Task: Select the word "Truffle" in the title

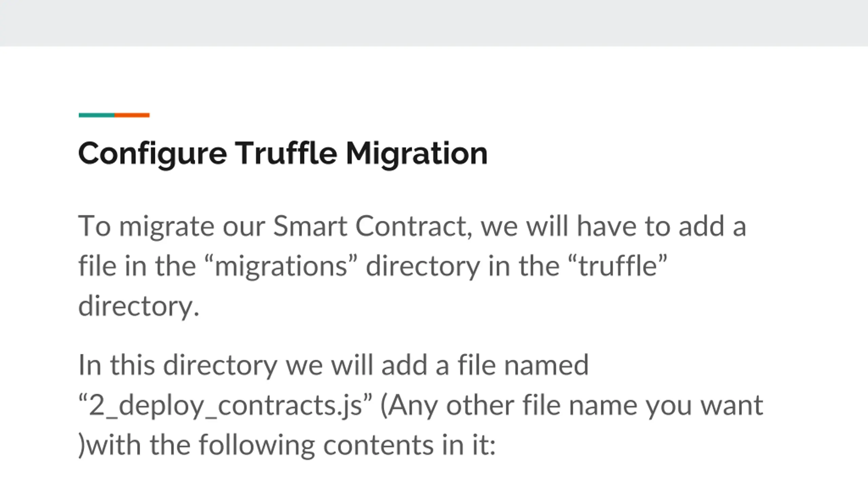Action: coord(286,153)
